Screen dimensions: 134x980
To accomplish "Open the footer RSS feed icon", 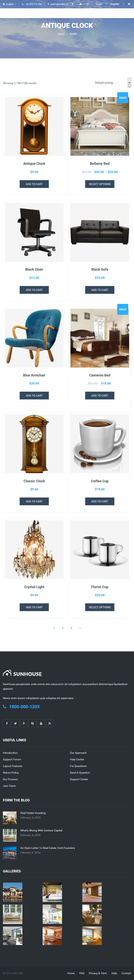I will point(49,723).
